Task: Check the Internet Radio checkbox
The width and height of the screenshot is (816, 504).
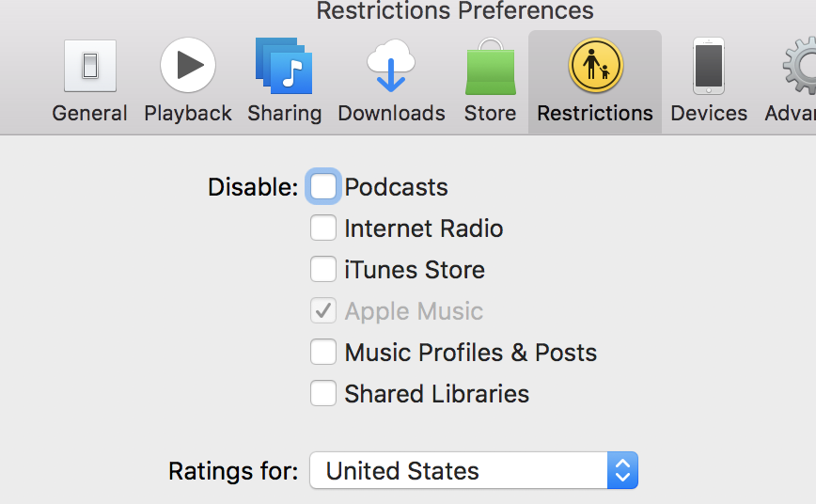Action: click(x=323, y=228)
